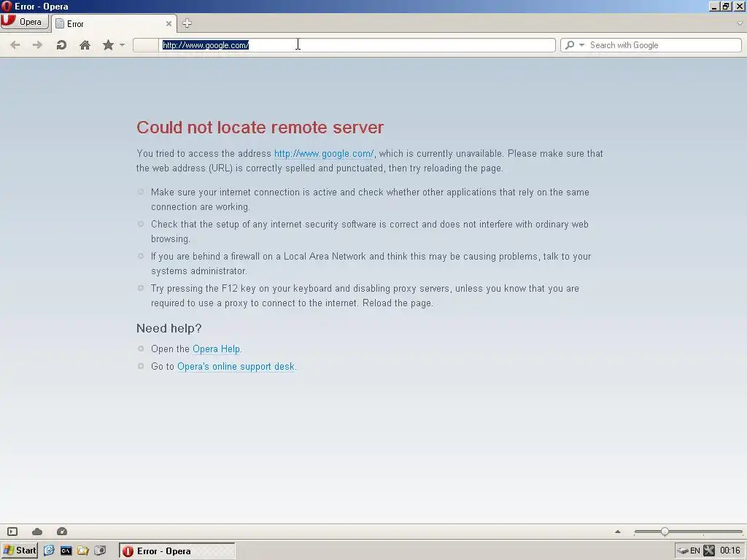Open Opera Link cloud icon
The width and height of the screenshot is (747, 560).
point(37,532)
